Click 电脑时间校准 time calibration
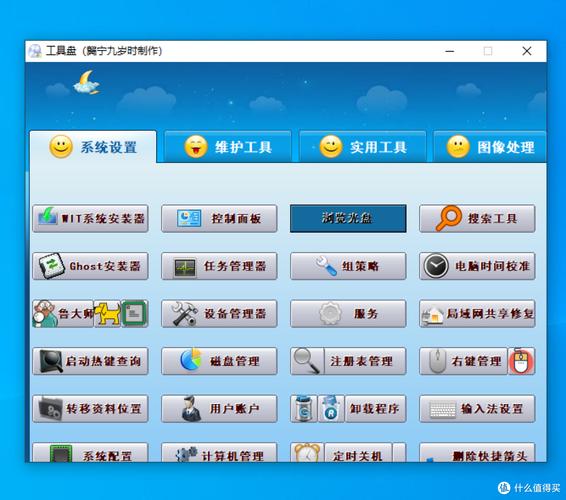 point(477,266)
